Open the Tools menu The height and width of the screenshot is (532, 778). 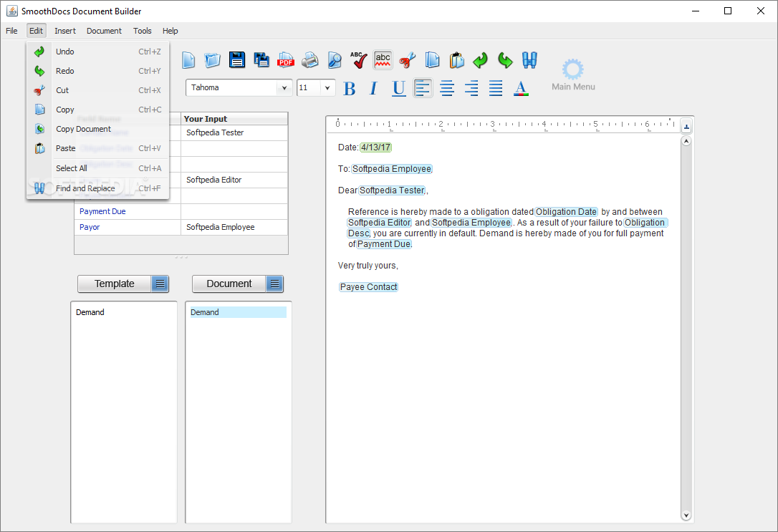(143, 31)
